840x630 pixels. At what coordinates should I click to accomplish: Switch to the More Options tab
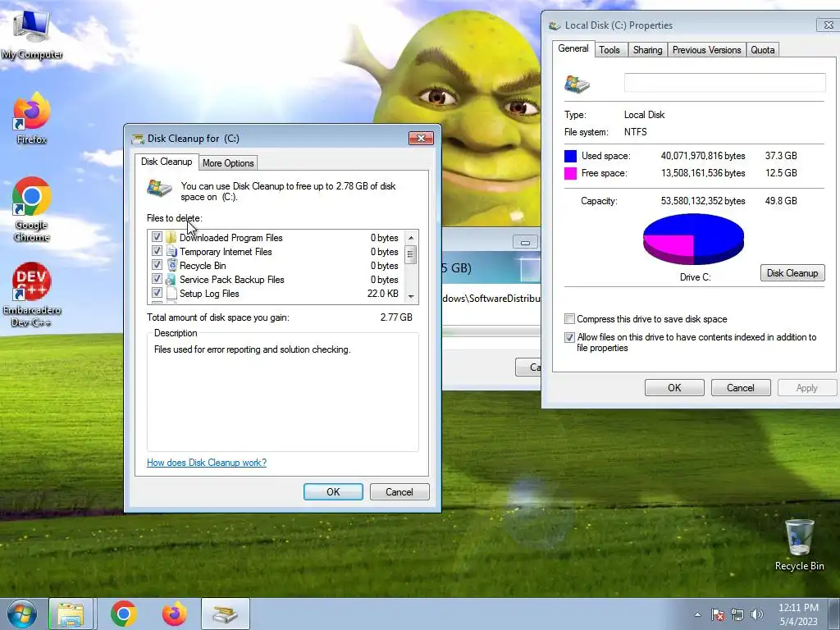coord(228,163)
